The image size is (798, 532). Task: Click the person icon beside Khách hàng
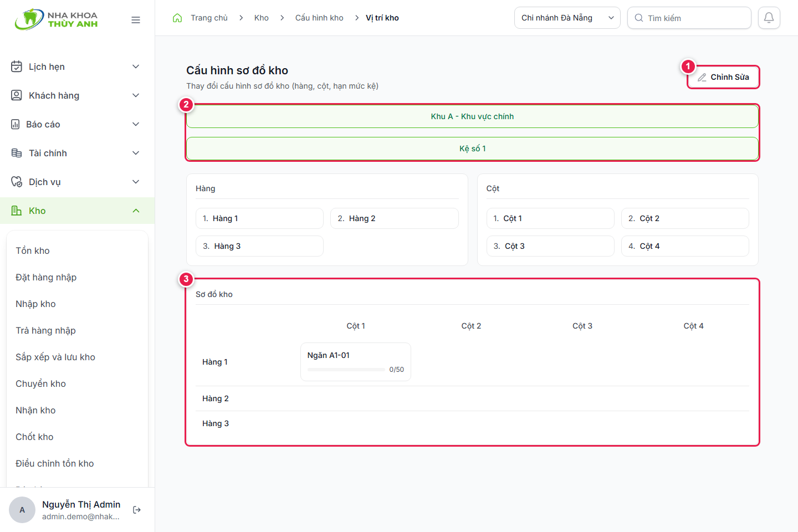pyautogui.click(x=17, y=95)
